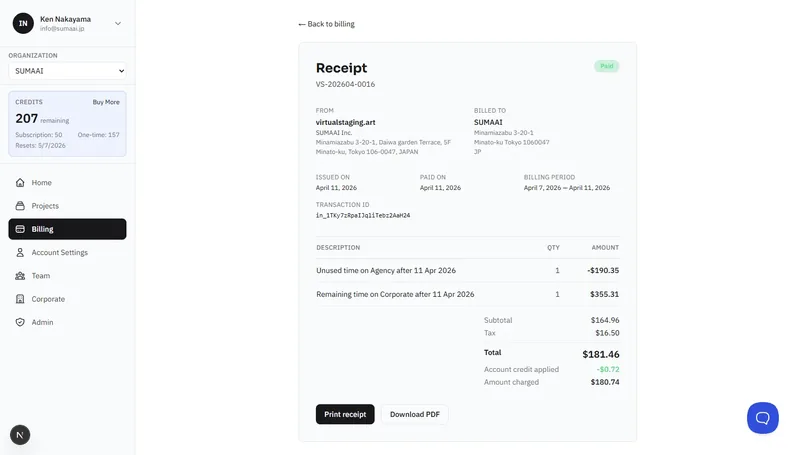
Task: Click the IN user avatar
Action: 23,23
